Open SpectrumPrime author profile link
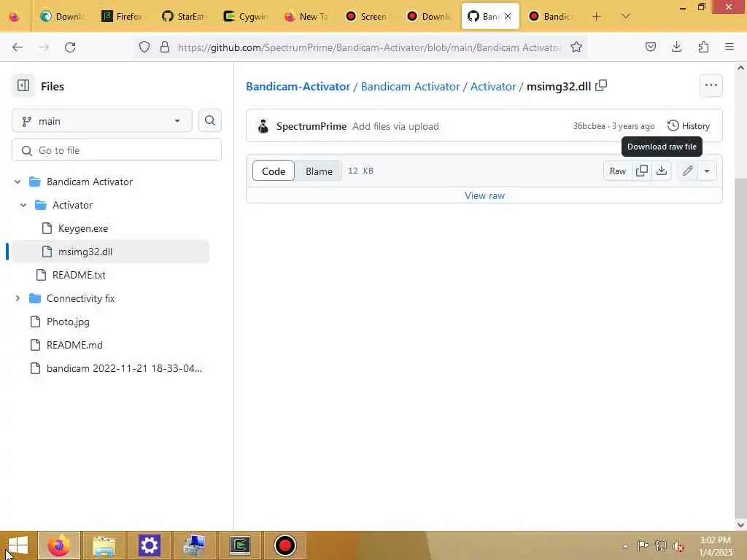The height and width of the screenshot is (560, 747). (x=311, y=126)
